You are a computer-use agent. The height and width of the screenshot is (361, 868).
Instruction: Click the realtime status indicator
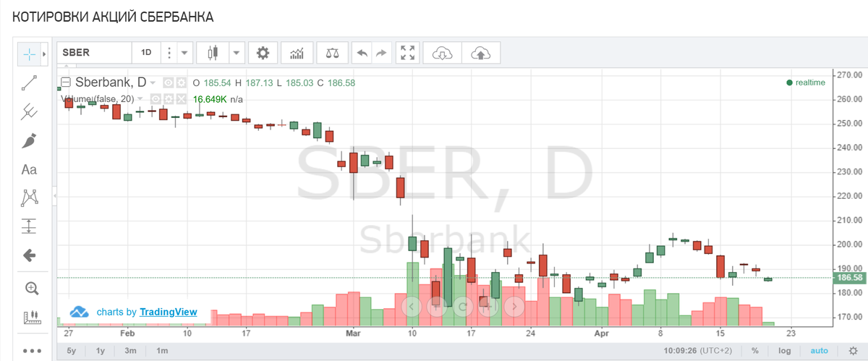coord(806,82)
